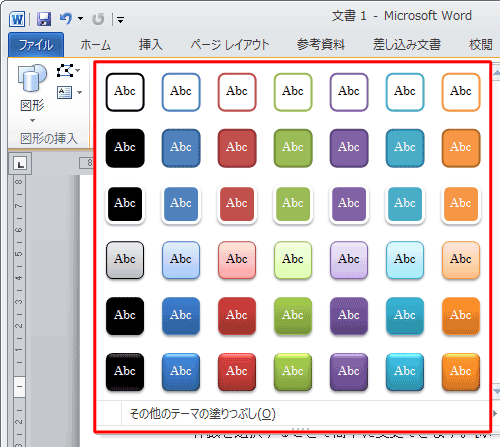Select the green outline white fill style
This screenshot has width=500, height=447.
point(293,92)
